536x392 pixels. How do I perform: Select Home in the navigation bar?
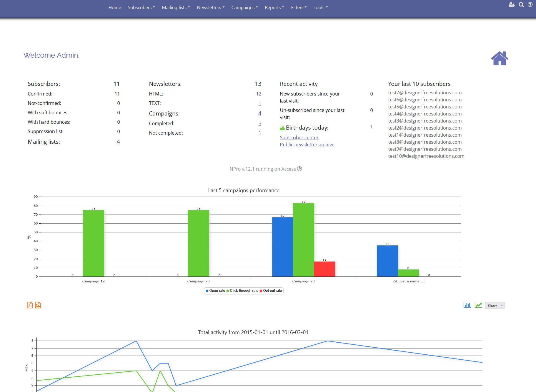[115, 7]
